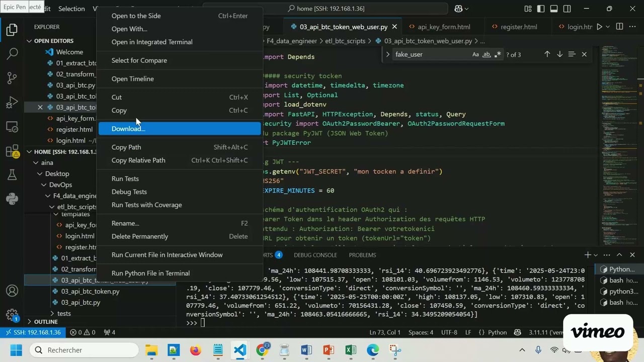Select python3 terminal in terminal list
This screenshot has width=644, height=362.
pyautogui.click(x=619, y=291)
